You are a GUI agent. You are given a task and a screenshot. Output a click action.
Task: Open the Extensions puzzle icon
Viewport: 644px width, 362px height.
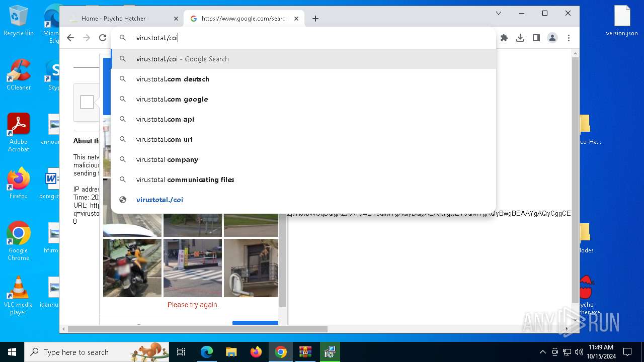tap(504, 38)
